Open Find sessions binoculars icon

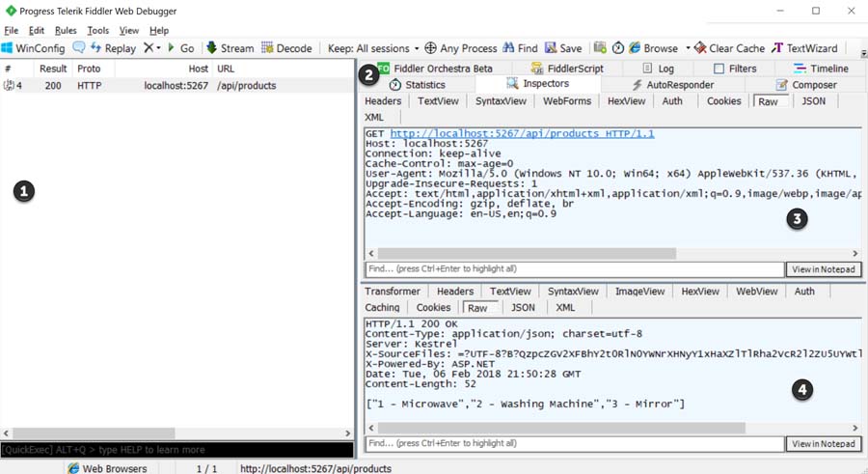(x=508, y=48)
